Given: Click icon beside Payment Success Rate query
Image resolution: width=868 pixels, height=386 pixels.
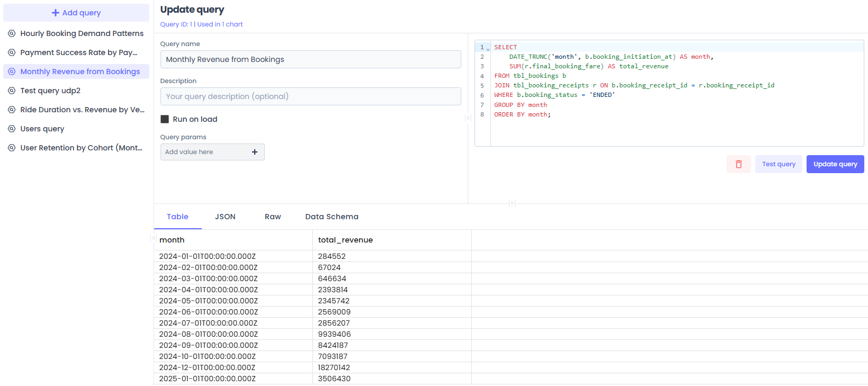Looking at the screenshot, I should (12, 52).
